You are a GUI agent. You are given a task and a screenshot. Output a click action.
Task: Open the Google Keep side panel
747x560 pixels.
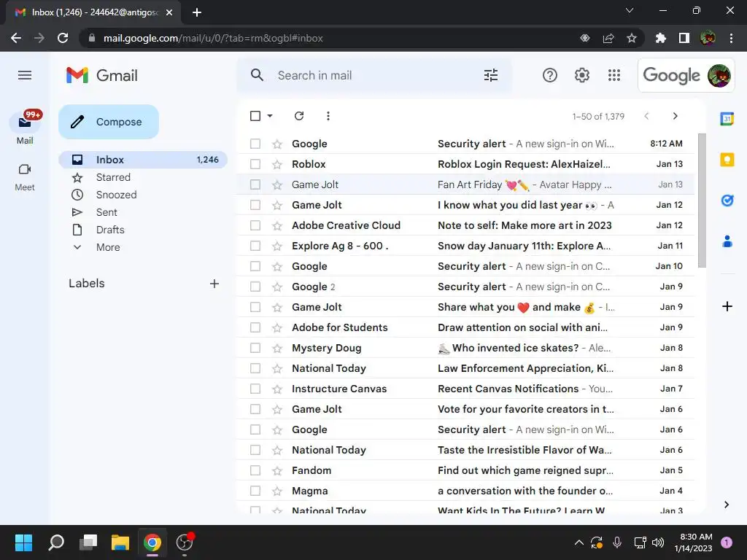pyautogui.click(x=727, y=160)
